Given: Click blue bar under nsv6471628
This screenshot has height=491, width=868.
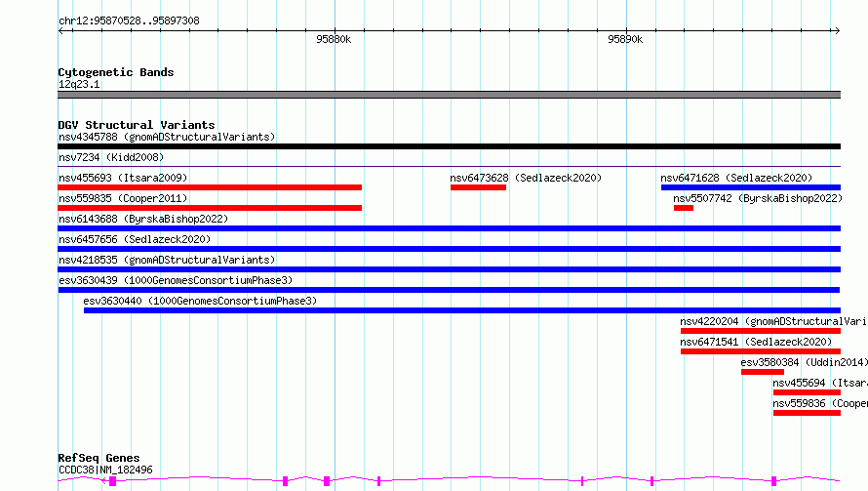Looking at the screenshot, I should coord(751,187).
